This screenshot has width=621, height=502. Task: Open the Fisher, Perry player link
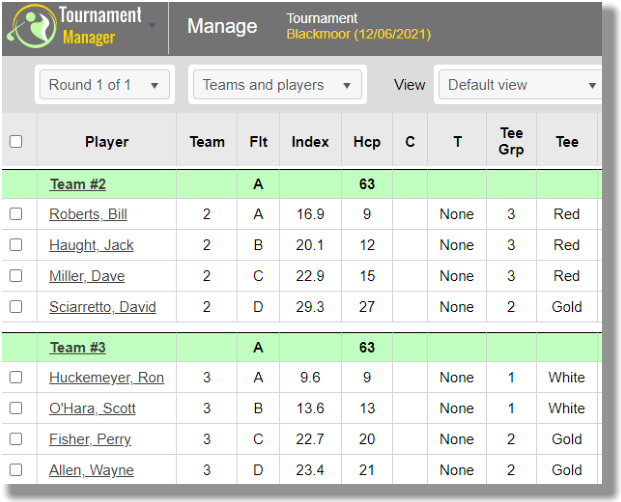pos(90,439)
